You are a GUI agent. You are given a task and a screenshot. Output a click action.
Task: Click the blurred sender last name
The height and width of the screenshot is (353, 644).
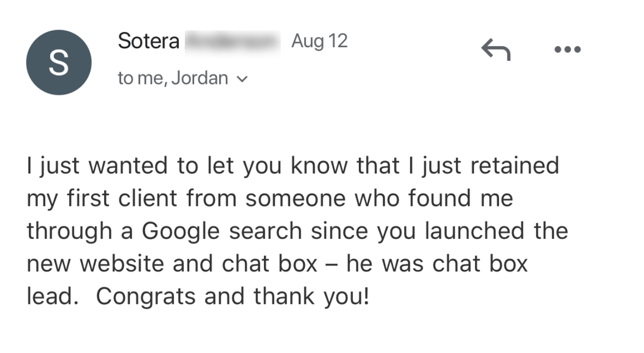232,41
